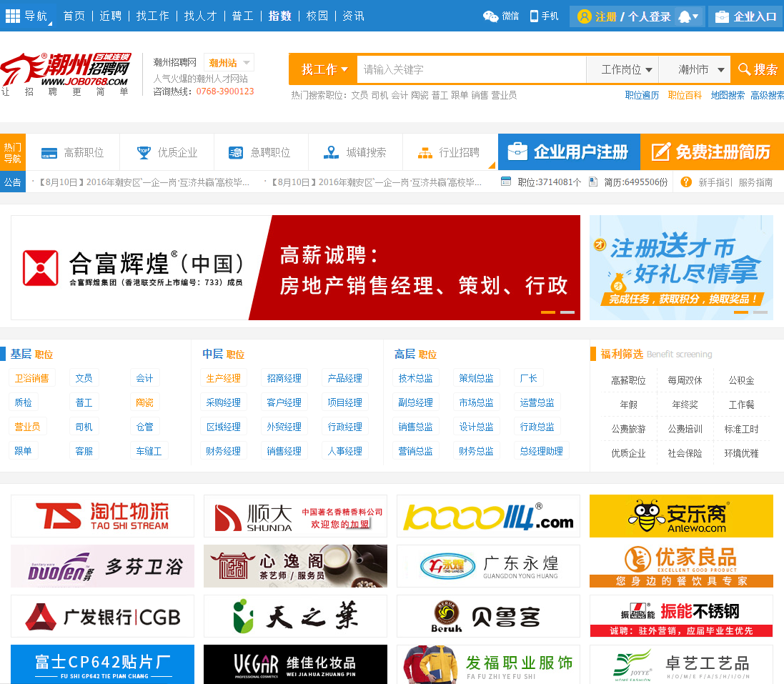Select 技术总监 under 高层职位
This screenshot has width=784, height=684.
[x=415, y=378]
